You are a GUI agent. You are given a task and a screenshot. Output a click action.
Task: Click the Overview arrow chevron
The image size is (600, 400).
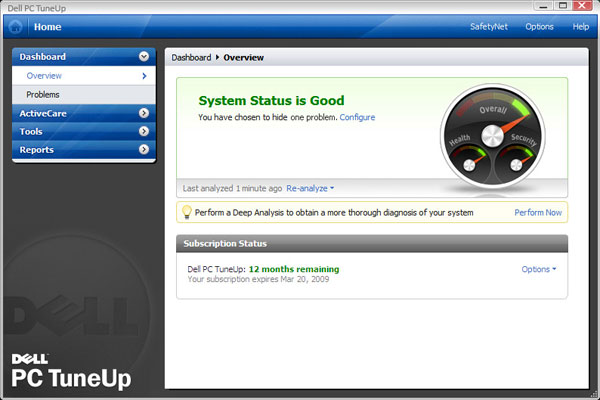point(144,76)
